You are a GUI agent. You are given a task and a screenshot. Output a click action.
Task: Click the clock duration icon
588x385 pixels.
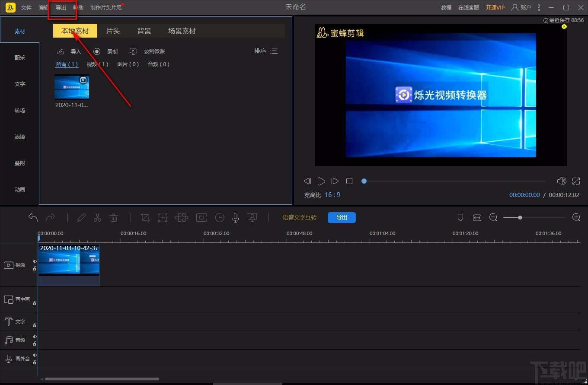coord(220,218)
